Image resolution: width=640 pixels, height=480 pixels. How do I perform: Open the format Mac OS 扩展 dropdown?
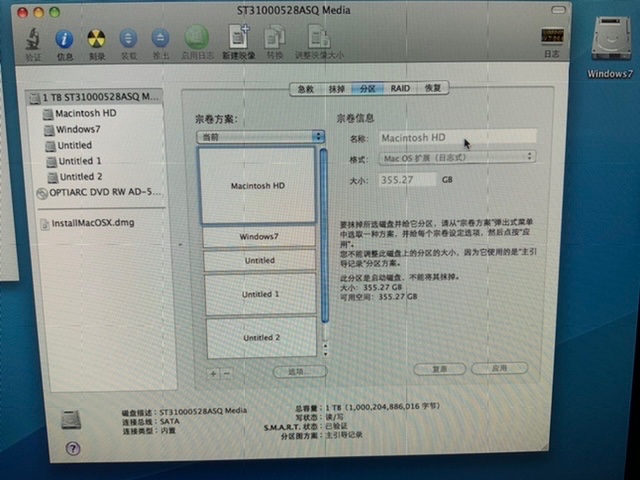pyautogui.click(x=457, y=157)
